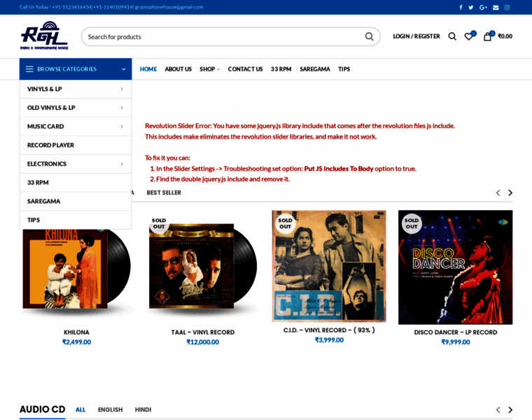
Task: Open the Google Plus social link
Action: 483,7
